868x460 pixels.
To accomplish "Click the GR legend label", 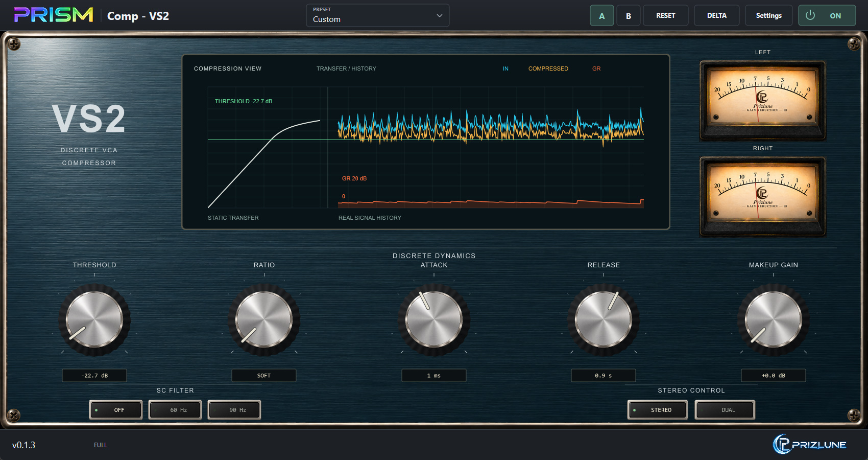I will 596,68.
